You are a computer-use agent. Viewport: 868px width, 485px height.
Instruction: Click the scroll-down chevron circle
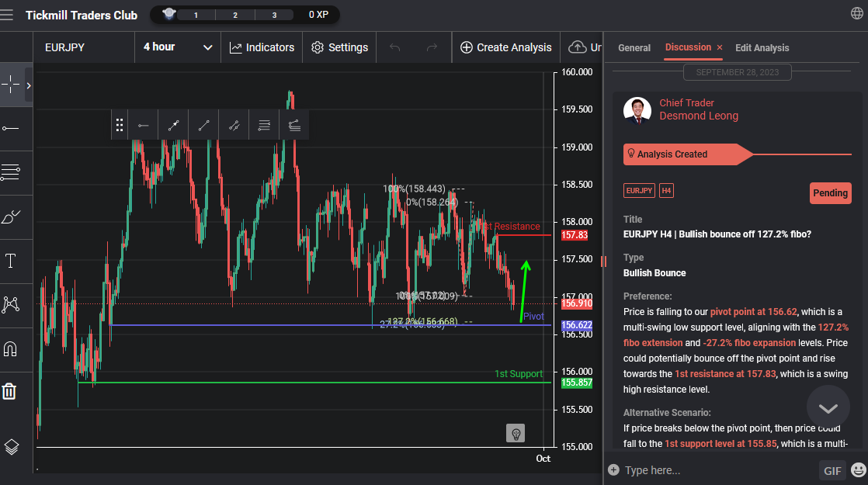tap(828, 407)
